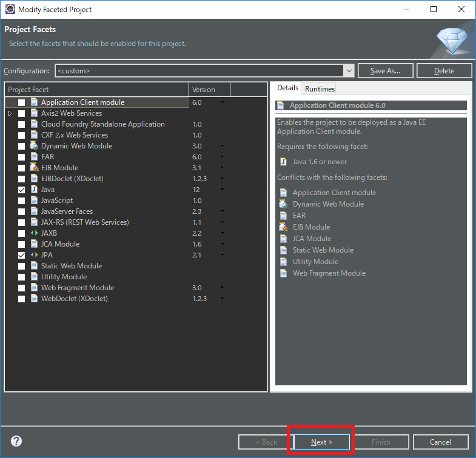Click the JPA diamond arrows icon
476x458 pixels.
(x=35, y=255)
